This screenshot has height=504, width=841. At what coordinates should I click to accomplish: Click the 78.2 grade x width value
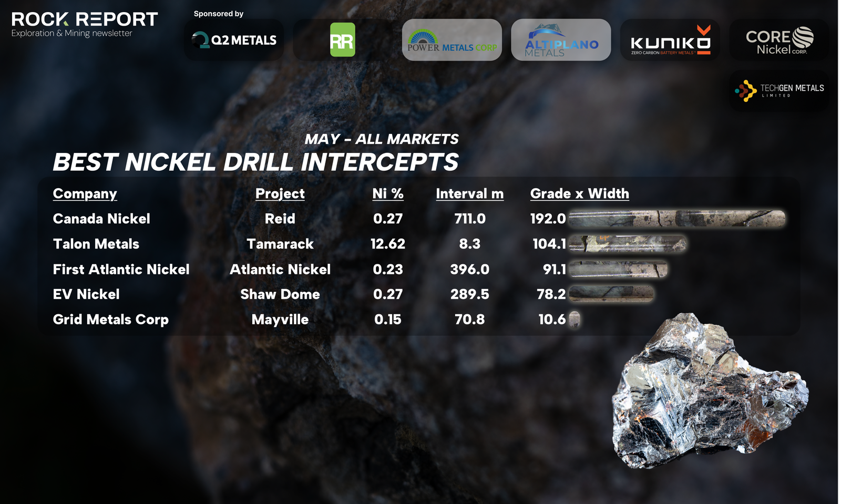551,294
